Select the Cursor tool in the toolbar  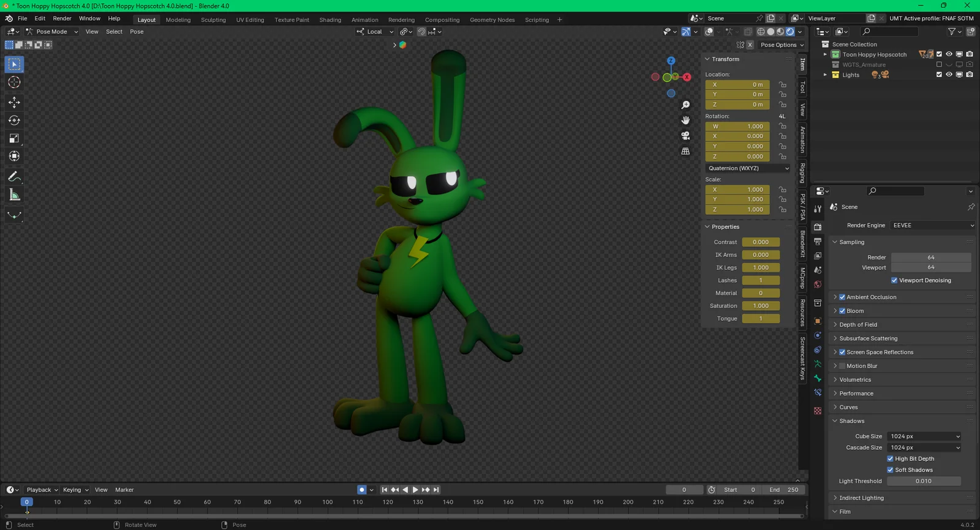[x=14, y=82]
